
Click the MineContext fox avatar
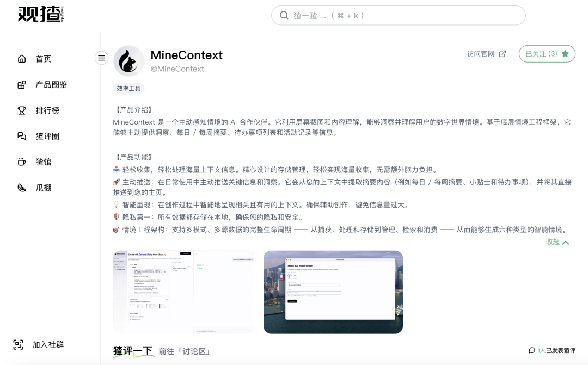pos(129,60)
